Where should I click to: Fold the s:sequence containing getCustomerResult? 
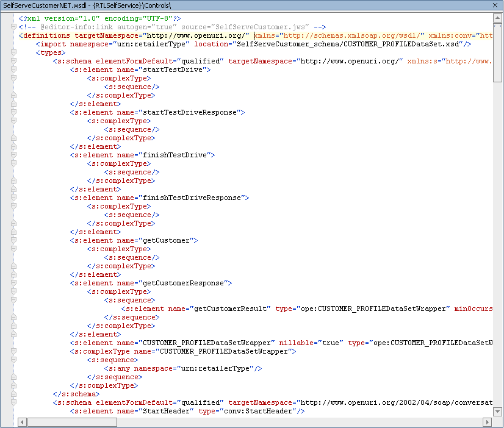pos(13,300)
